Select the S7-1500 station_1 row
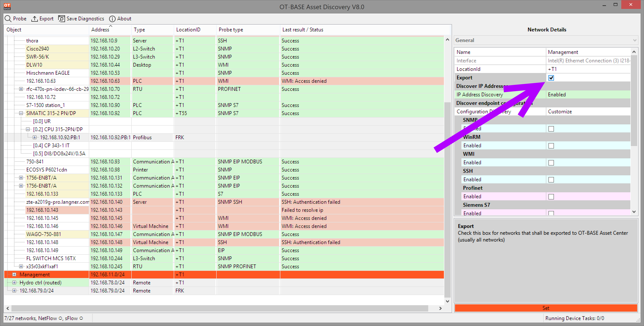This screenshot has width=644, height=326. [x=224, y=105]
